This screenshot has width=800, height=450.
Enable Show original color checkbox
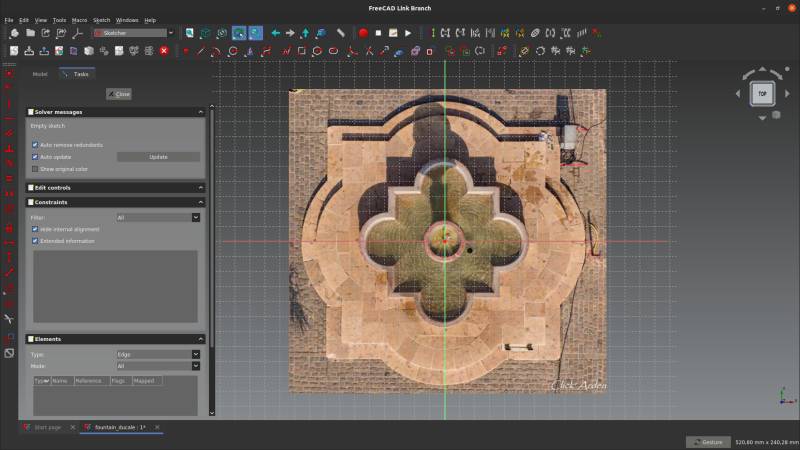[x=35, y=169]
